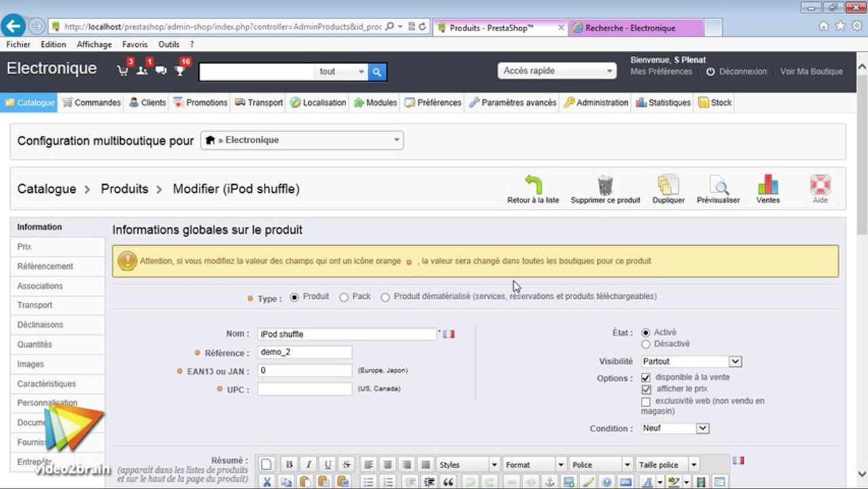Toggle italic in the Résumé editor

tap(308, 465)
